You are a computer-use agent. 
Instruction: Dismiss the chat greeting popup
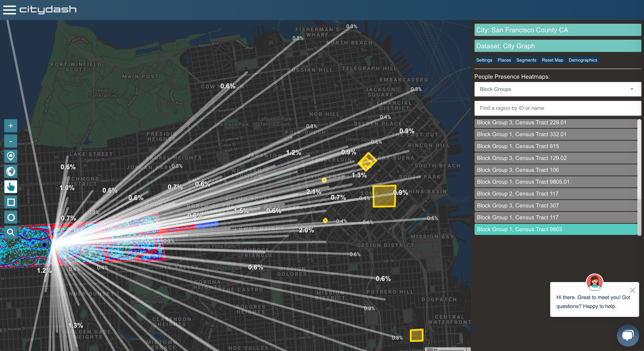click(x=632, y=290)
